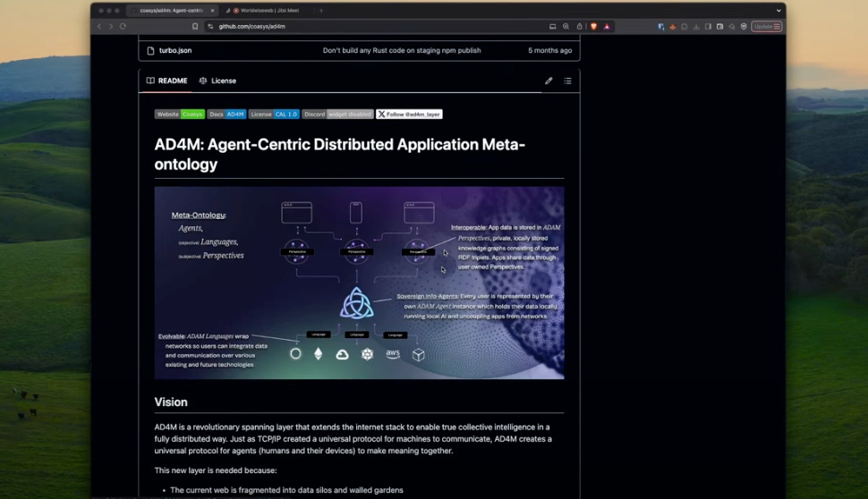This screenshot has width=868, height=499.
Task: Open a new browser tab with plus
Action: click(321, 11)
